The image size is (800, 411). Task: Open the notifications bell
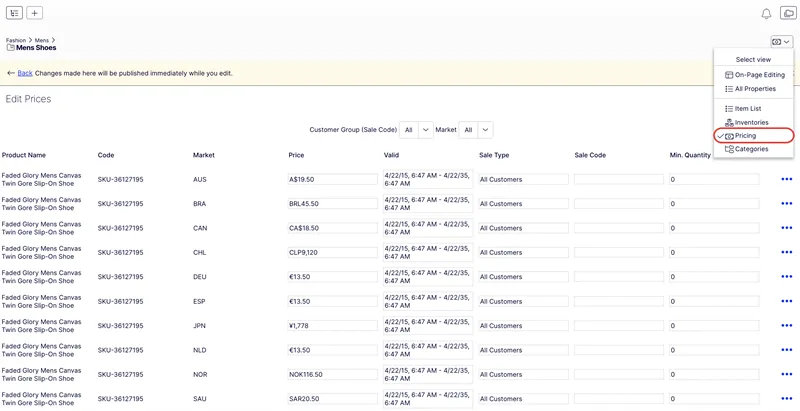tap(766, 14)
